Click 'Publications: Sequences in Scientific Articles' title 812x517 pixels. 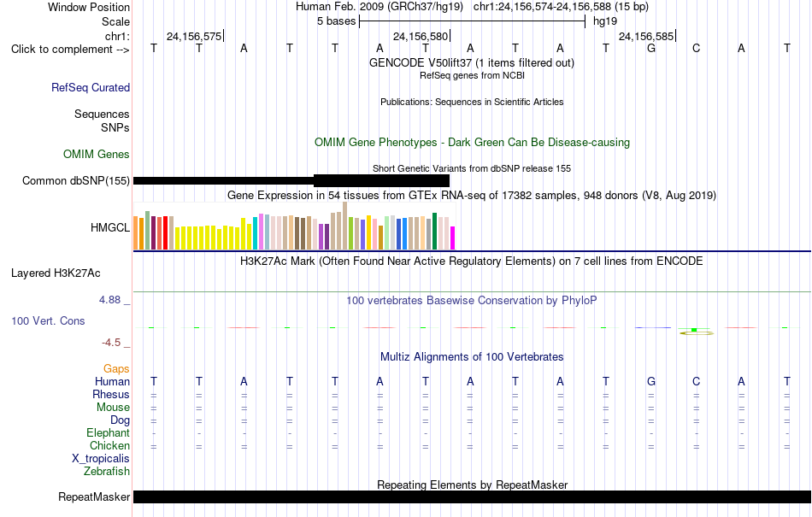(x=472, y=102)
